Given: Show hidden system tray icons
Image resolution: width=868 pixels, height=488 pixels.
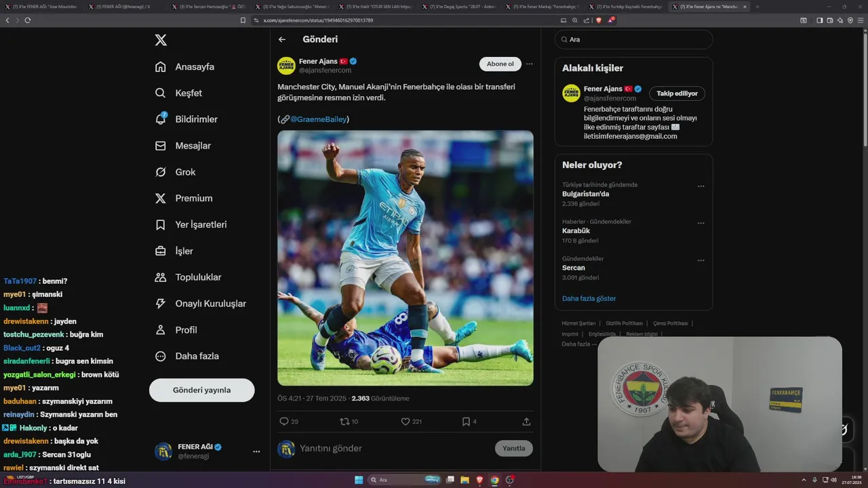Looking at the screenshot, I should 804,480.
